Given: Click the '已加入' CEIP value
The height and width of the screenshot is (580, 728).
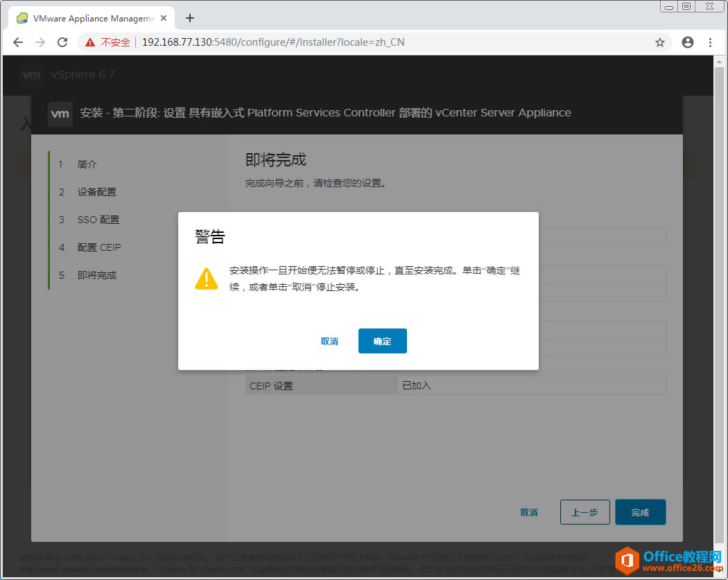Looking at the screenshot, I should point(417,385).
